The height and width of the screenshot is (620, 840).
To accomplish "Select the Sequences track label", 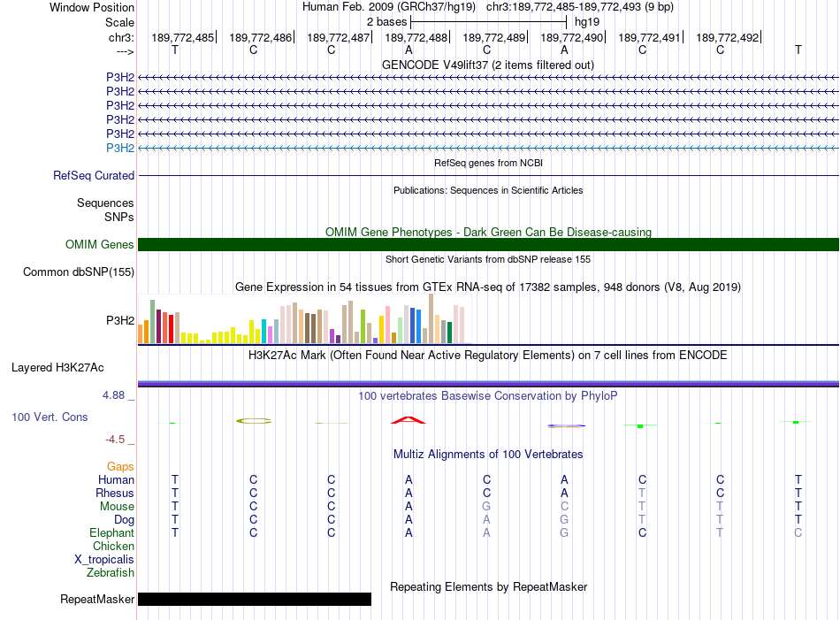I will point(105,203).
